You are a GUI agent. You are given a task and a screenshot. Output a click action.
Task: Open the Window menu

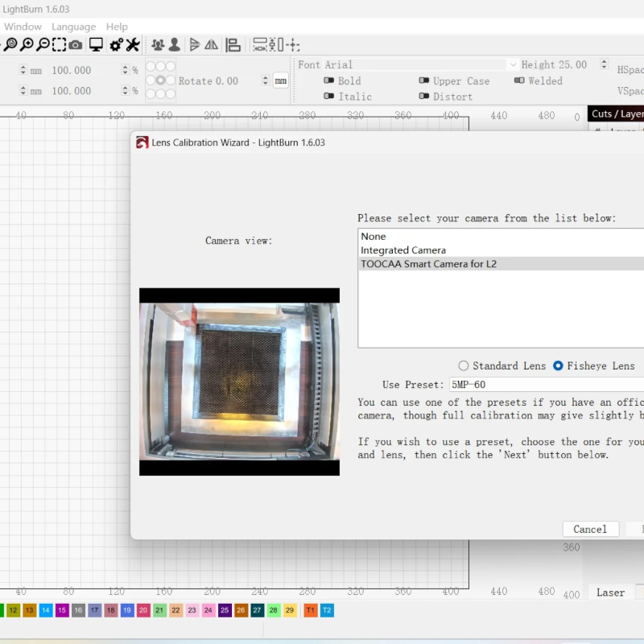point(23,27)
